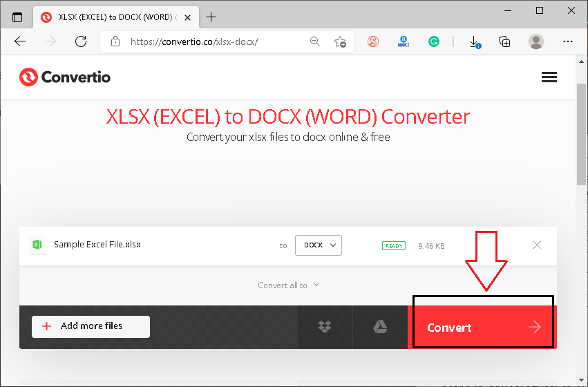Click the browser Forward arrow
The height and width of the screenshot is (387, 588).
(50, 41)
